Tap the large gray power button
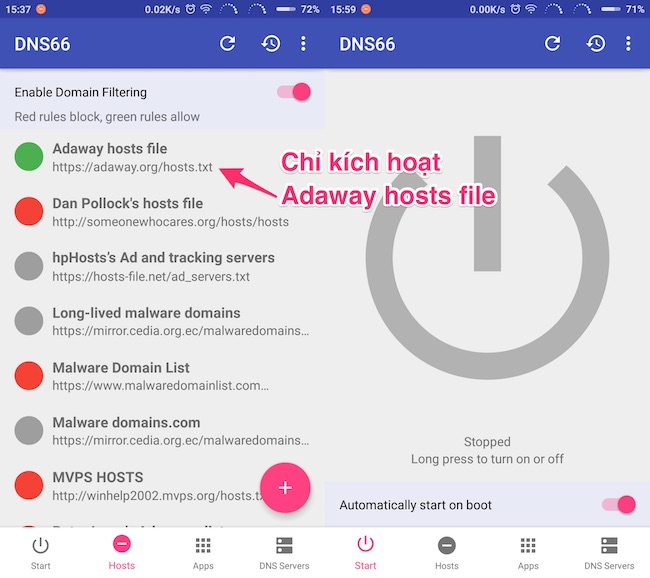Image resolution: width=650 pixels, height=578 pixels. point(488,257)
